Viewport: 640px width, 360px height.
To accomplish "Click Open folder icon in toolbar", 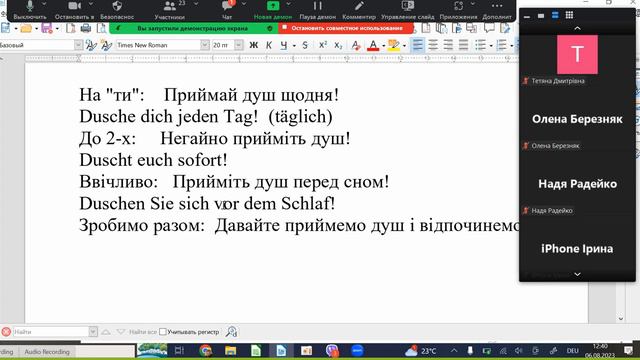I will pyautogui.click(x=26, y=28).
